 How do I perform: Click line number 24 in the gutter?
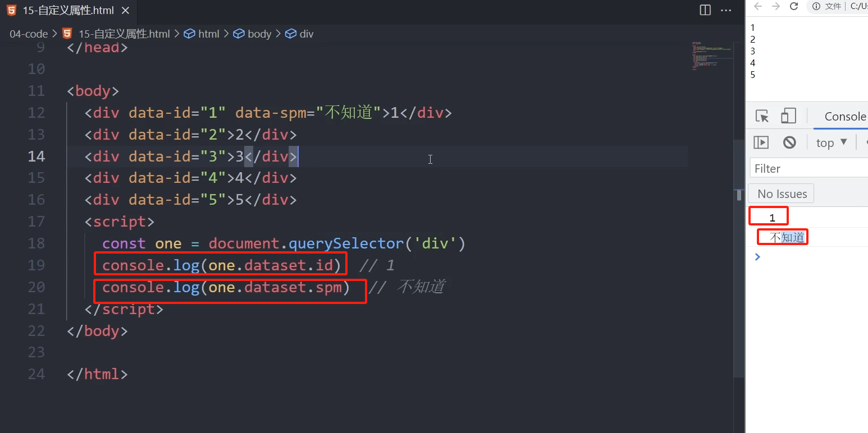(36, 374)
